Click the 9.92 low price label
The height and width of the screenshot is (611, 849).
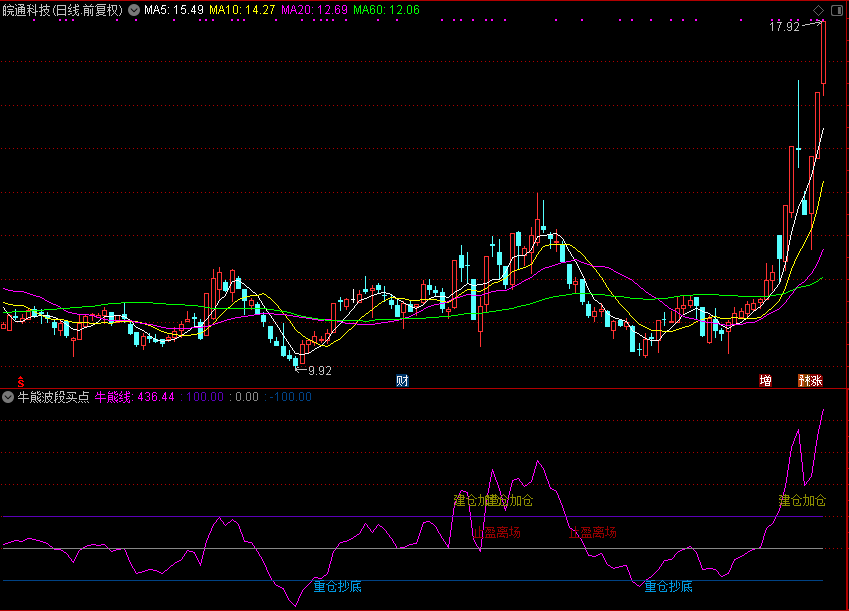point(319,370)
